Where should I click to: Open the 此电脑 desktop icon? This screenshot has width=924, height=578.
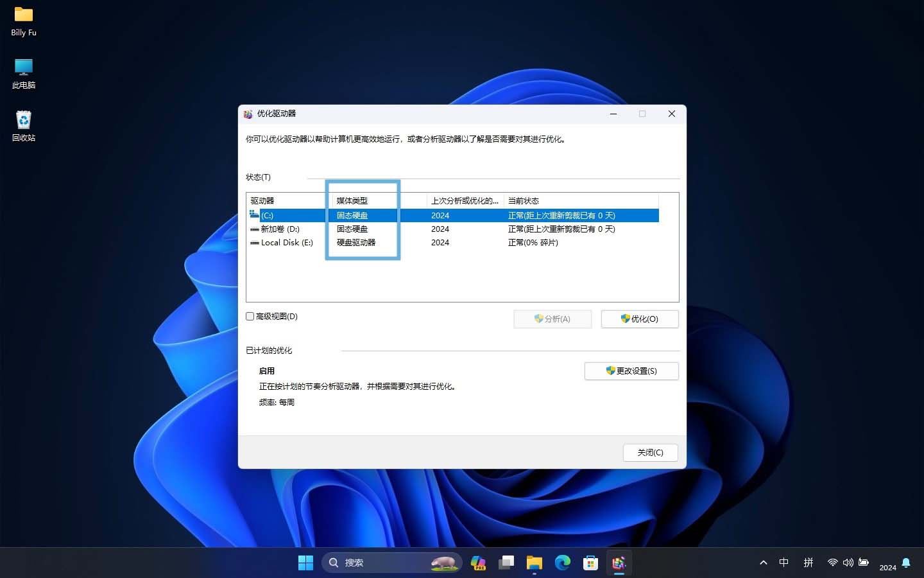click(x=24, y=74)
